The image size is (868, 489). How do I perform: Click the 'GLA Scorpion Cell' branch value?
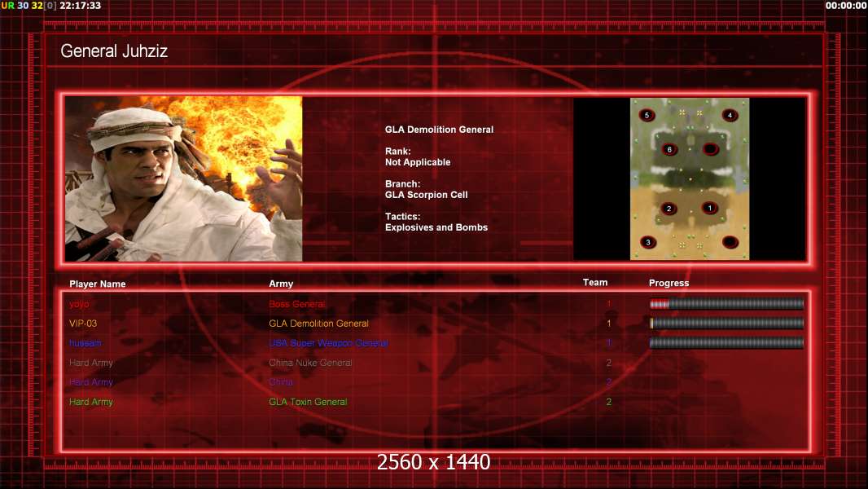(x=426, y=195)
